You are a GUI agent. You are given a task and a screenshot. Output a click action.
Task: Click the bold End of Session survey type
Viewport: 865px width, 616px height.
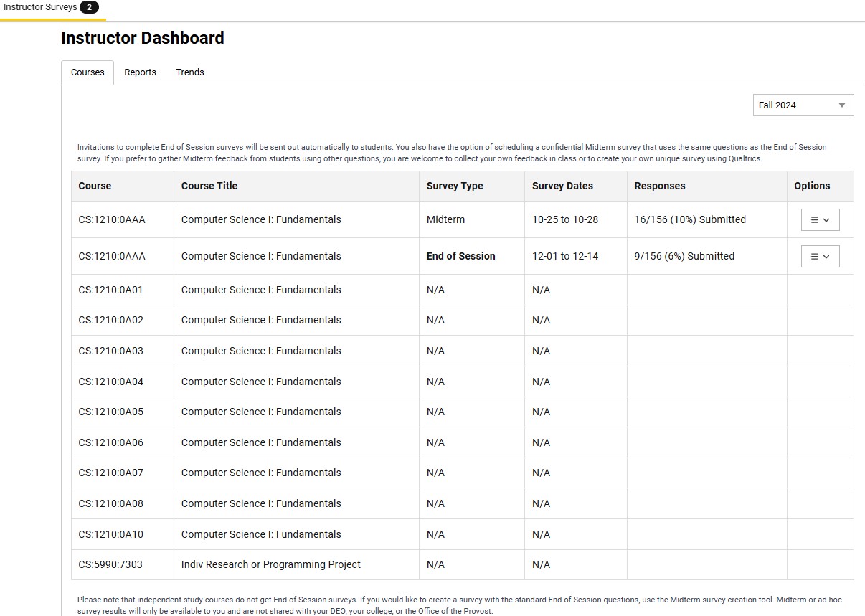460,257
